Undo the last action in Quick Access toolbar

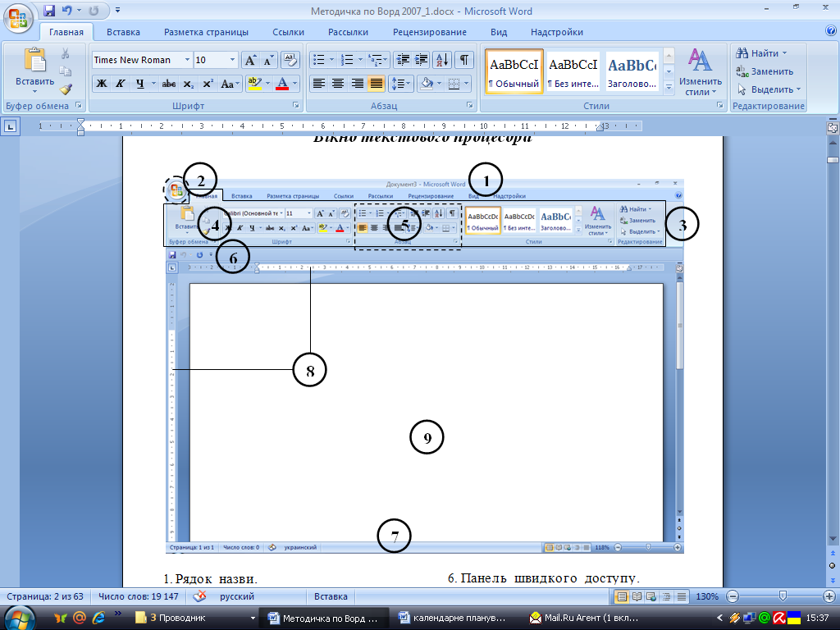click(67, 10)
